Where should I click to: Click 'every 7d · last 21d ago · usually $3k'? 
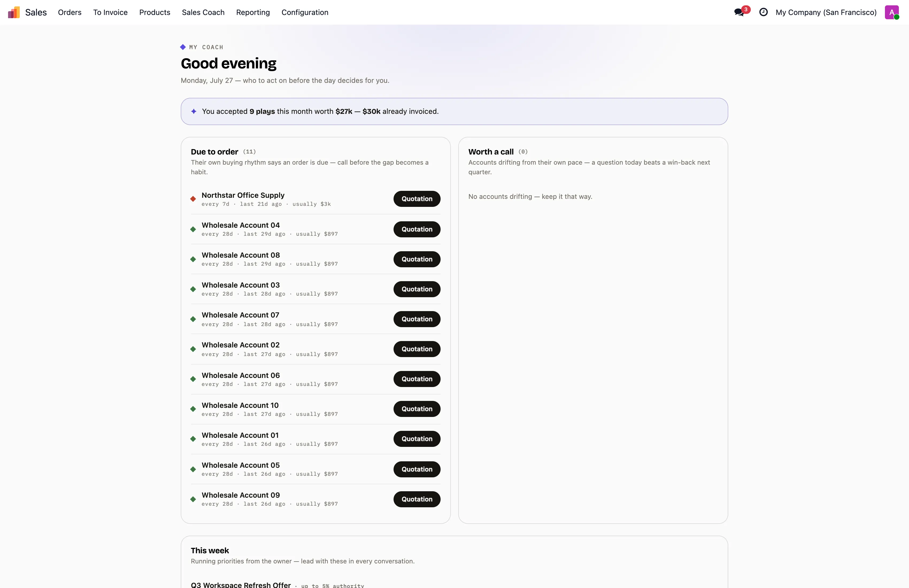pos(266,204)
